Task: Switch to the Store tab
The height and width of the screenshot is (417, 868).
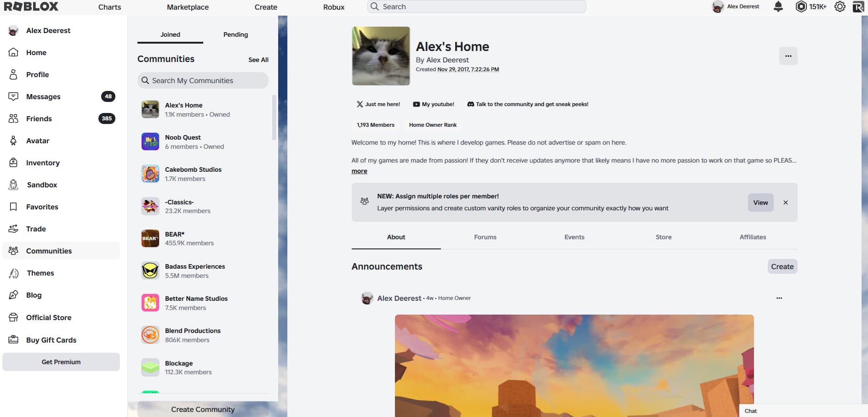Action: (663, 237)
